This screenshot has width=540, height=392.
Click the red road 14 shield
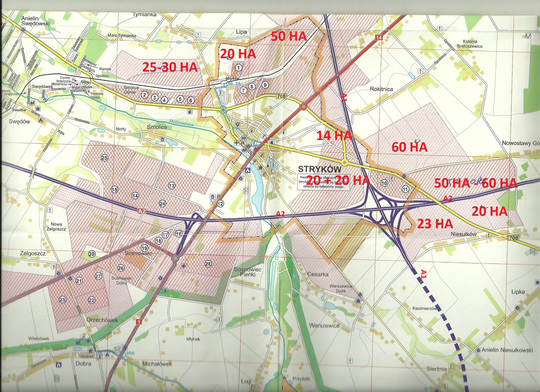tap(379, 37)
